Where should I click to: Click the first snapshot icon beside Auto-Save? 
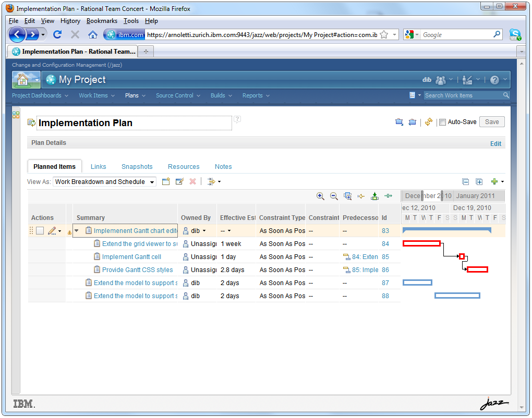pyautogui.click(x=399, y=122)
